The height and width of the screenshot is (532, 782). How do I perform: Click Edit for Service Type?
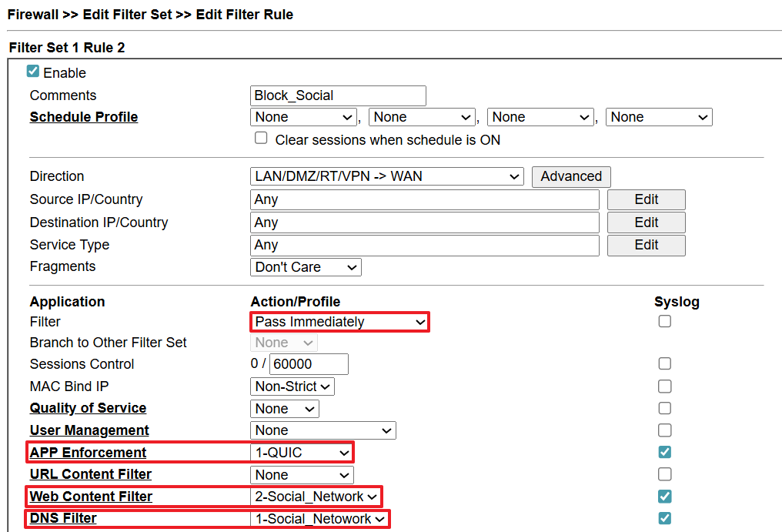click(646, 245)
